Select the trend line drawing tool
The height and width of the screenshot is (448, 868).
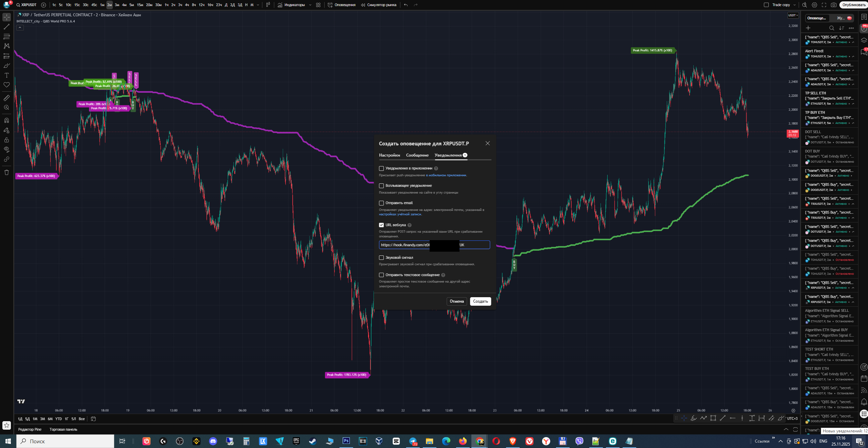(6, 27)
